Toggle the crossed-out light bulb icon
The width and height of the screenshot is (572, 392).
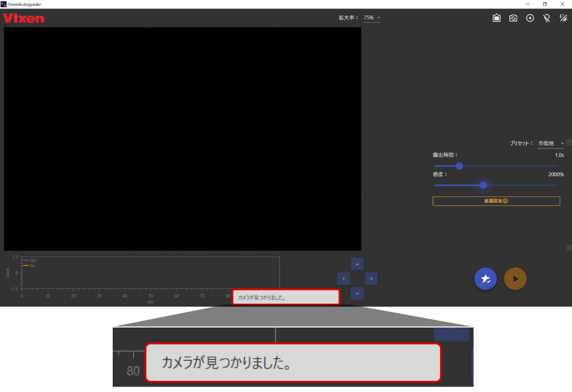(x=547, y=18)
